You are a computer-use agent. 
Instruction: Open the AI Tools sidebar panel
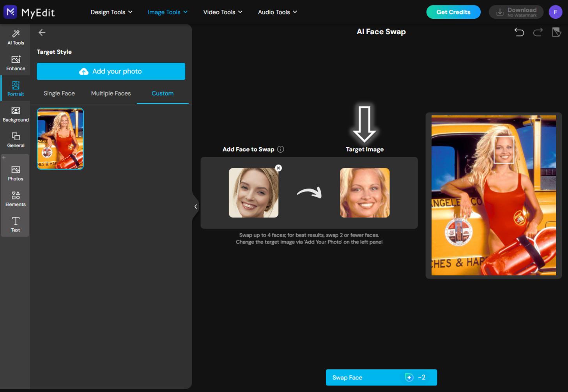[x=16, y=37]
